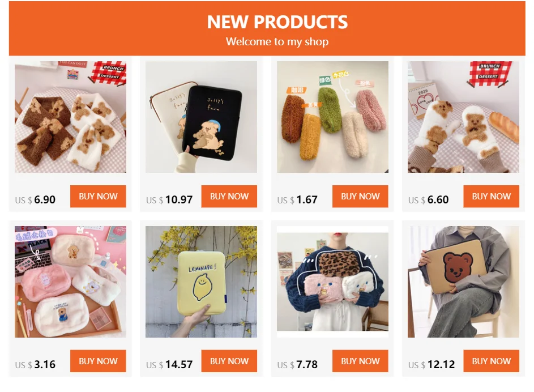Screen dimensions: 534x392
Task: Open the Jolly's Farm tablet sleeve image
Action: point(201,117)
